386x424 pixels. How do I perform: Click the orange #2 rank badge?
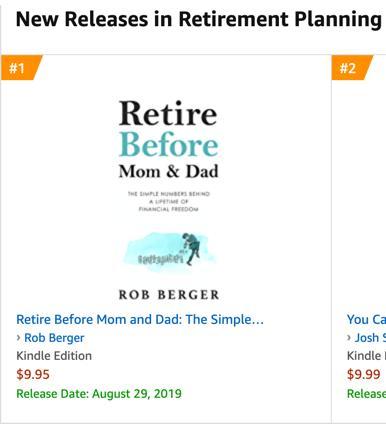click(351, 68)
